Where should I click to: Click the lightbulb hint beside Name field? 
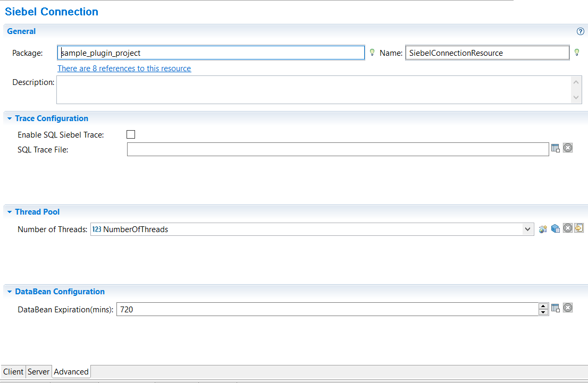577,53
